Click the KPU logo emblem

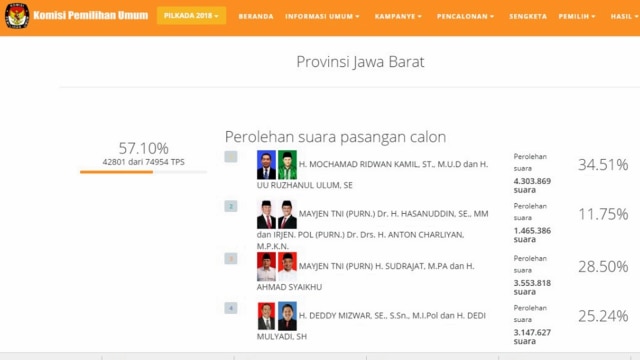coord(17,16)
